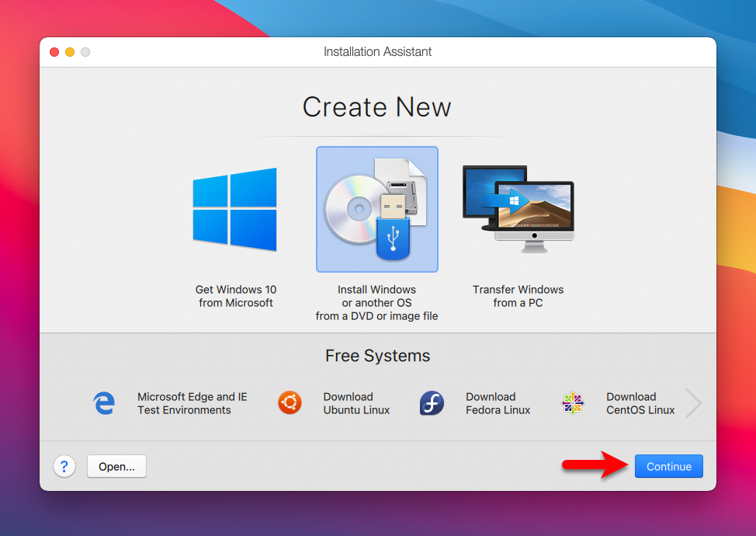Choose the Transfer Windows from PC icon

518,210
